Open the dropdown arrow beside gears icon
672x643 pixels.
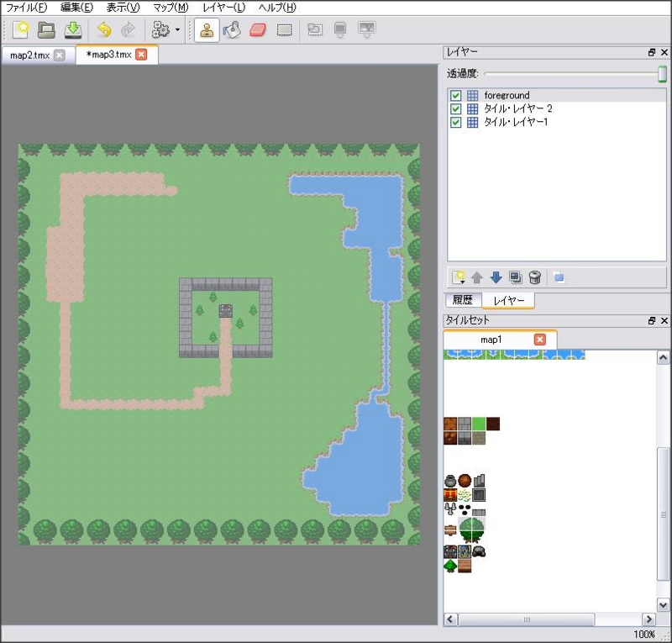pos(177,30)
